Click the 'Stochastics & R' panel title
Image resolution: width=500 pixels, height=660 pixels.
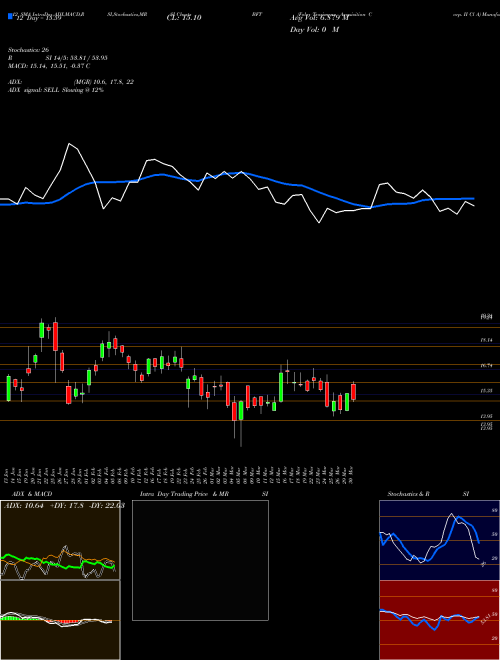pos(409,494)
